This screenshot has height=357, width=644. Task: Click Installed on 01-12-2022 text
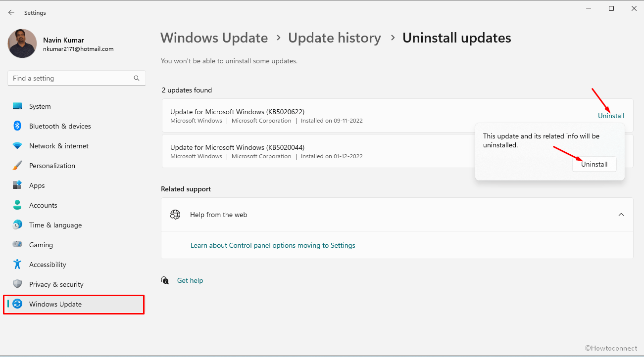(x=332, y=156)
